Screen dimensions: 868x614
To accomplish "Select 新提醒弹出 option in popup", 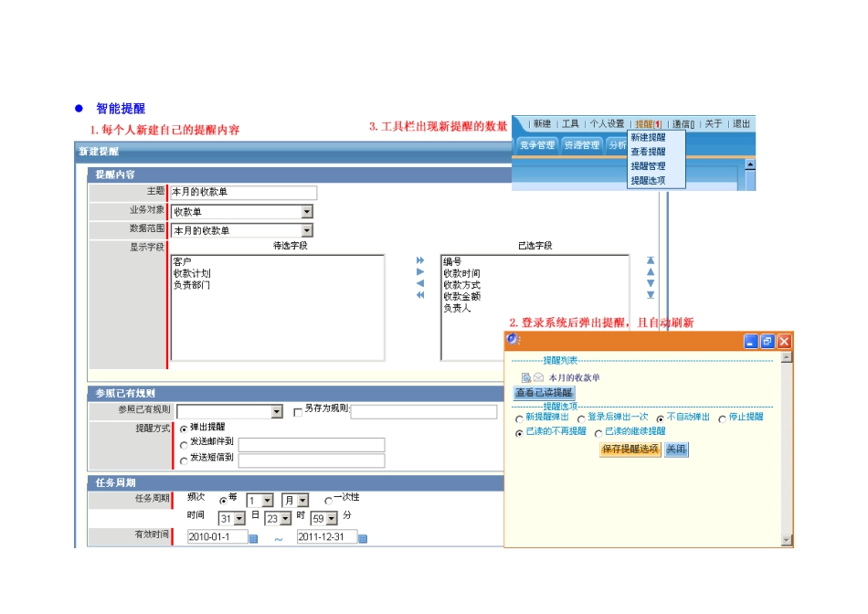I will tap(519, 419).
